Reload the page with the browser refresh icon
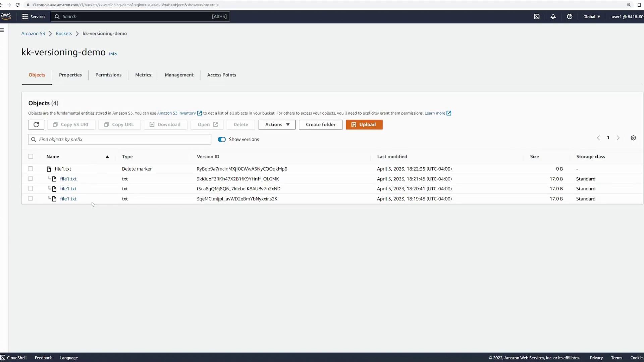This screenshot has height=362, width=644. point(17,5)
